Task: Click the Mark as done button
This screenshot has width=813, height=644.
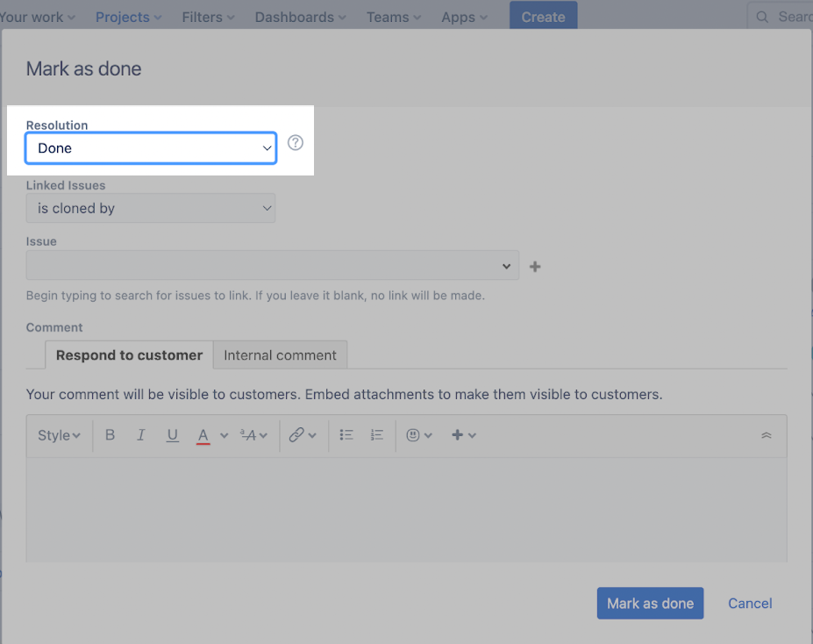Action: 650,604
